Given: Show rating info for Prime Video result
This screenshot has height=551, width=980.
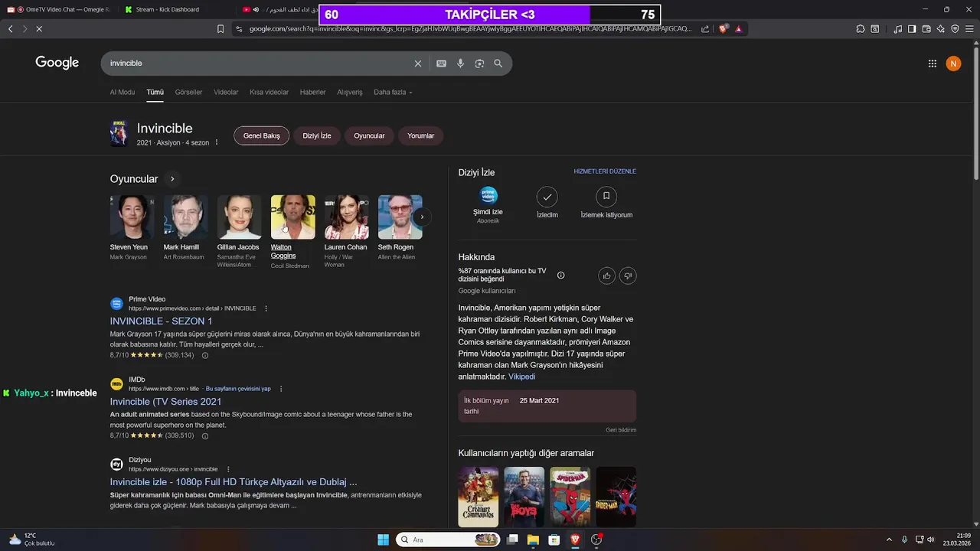Looking at the screenshot, I should [204, 355].
